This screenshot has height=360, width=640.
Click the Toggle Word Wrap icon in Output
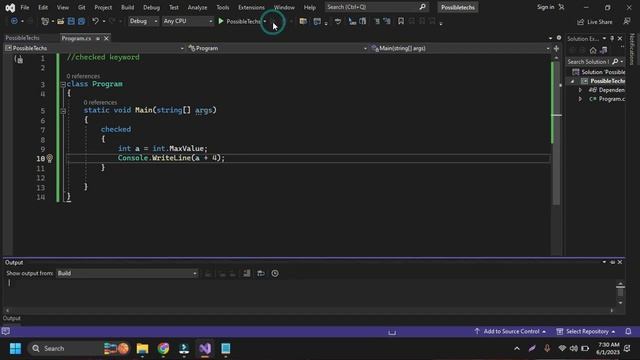click(261, 273)
